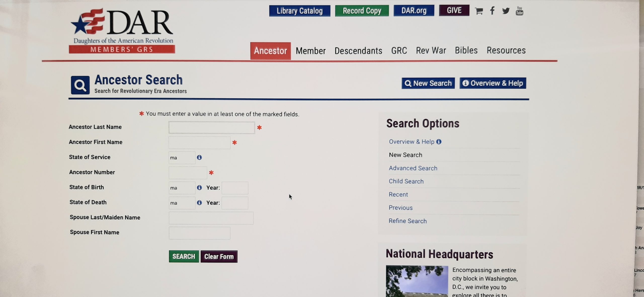This screenshot has height=297, width=644.
Task: Click the Twitter bird icon
Action: pyautogui.click(x=506, y=11)
